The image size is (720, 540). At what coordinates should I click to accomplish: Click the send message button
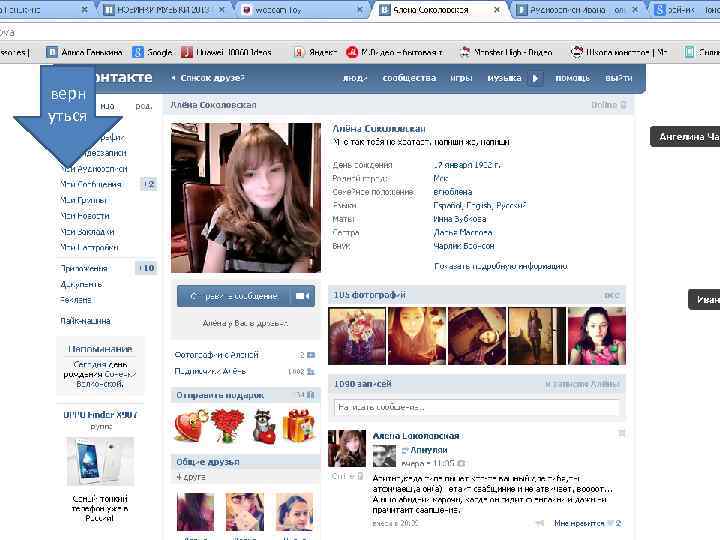(x=234, y=296)
